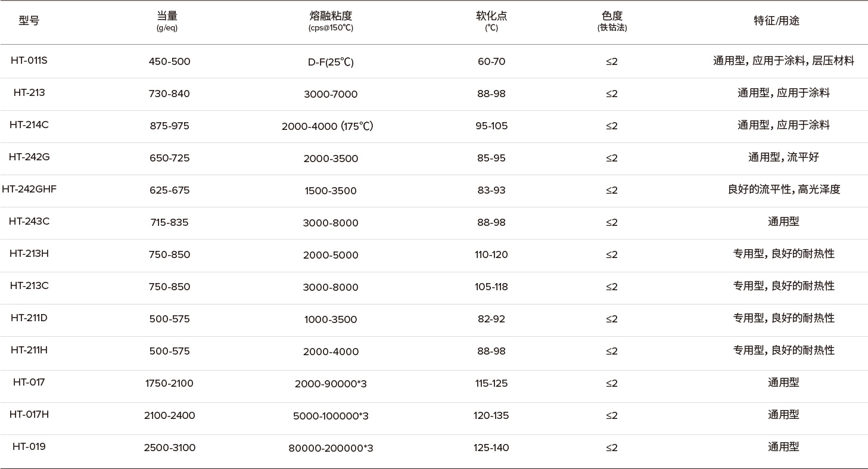The width and height of the screenshot is (868, 469).
Task: Click softening point 115-125
Action: pos(491,384)
